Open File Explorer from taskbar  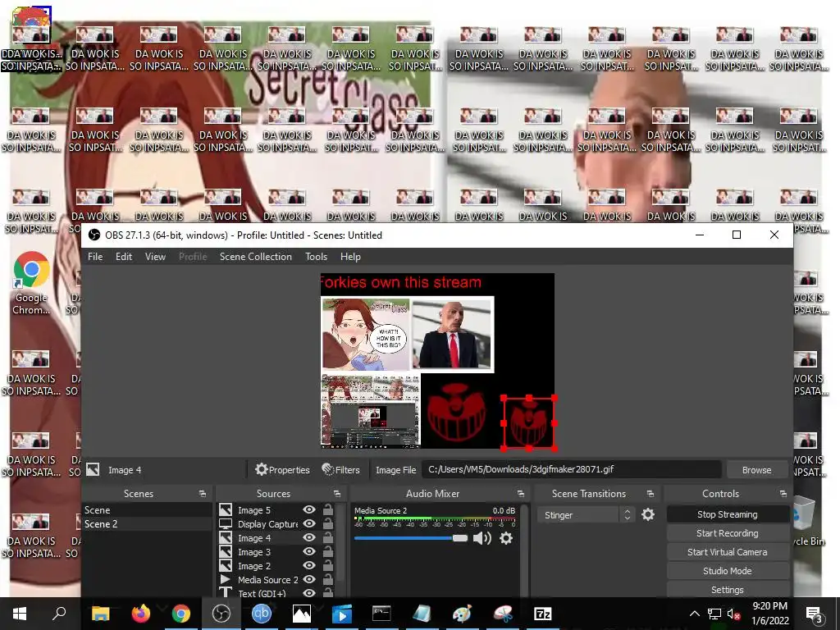(x=101, y=614)
